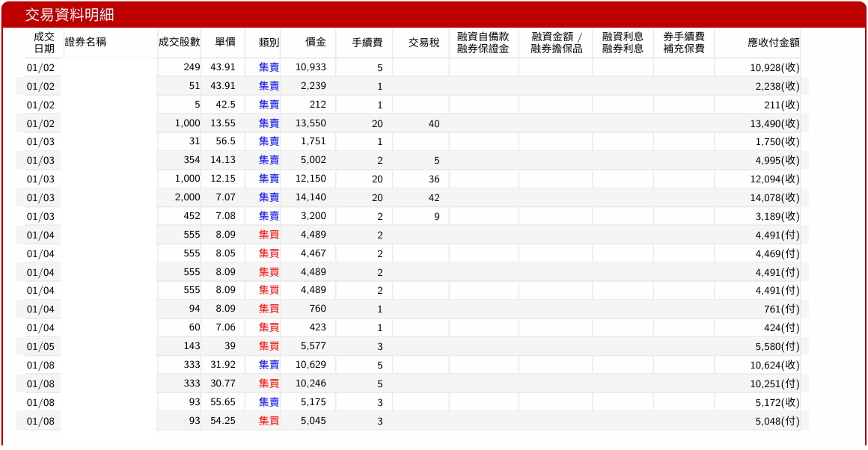
Task: Click the unit price 7.07
Action: click(x=226, y=197)
